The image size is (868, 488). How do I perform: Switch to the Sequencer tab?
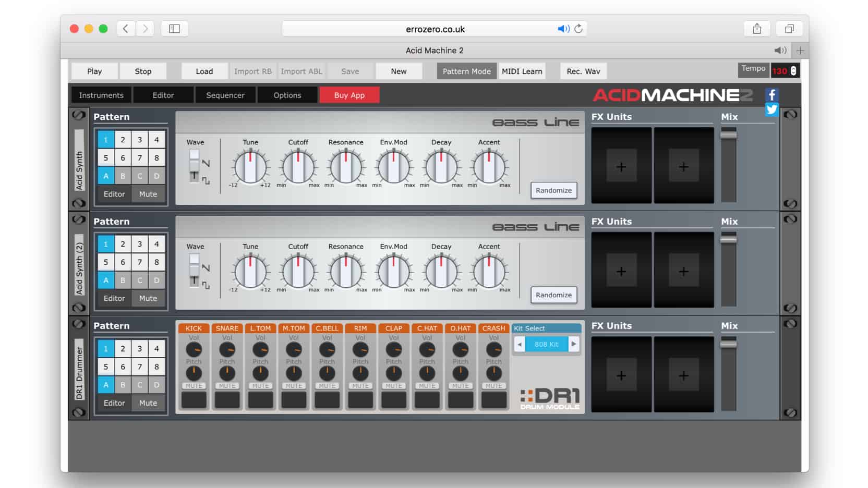[x=225, y=95]
